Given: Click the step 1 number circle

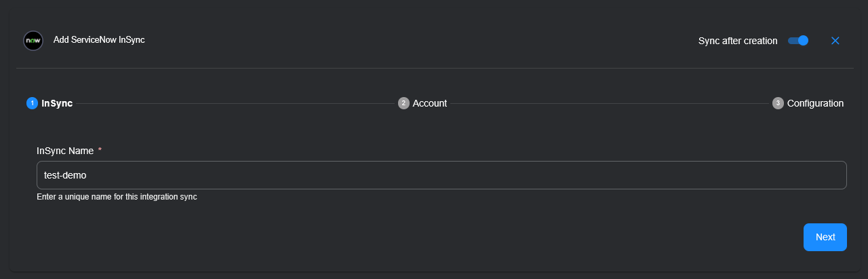Looking at the screenshot, I should pos(32,103).
